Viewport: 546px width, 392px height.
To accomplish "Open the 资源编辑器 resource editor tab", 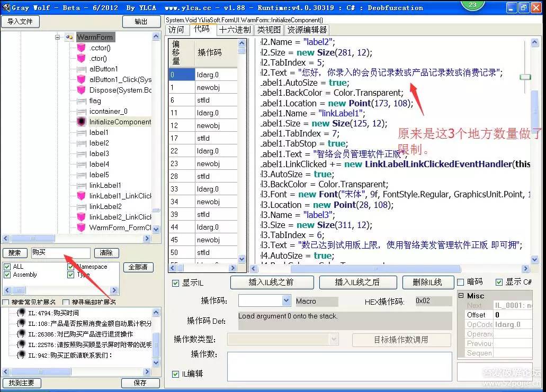I will [307, 30].
